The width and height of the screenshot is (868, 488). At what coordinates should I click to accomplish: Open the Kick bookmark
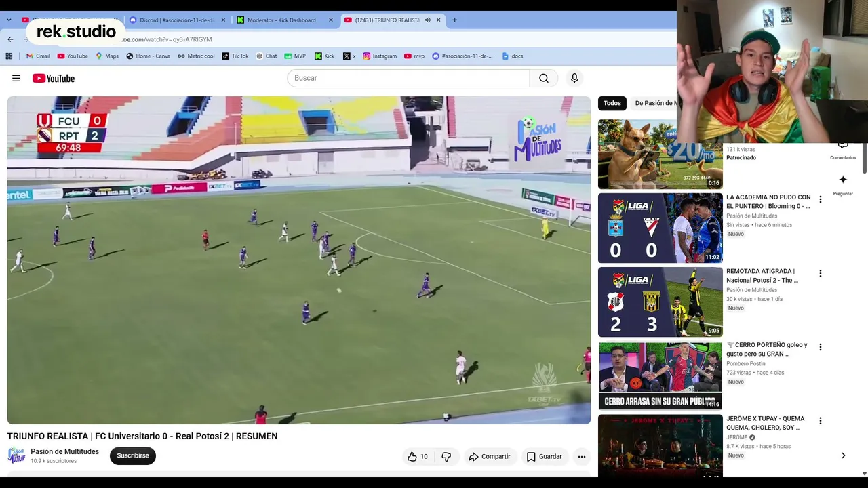324,56
